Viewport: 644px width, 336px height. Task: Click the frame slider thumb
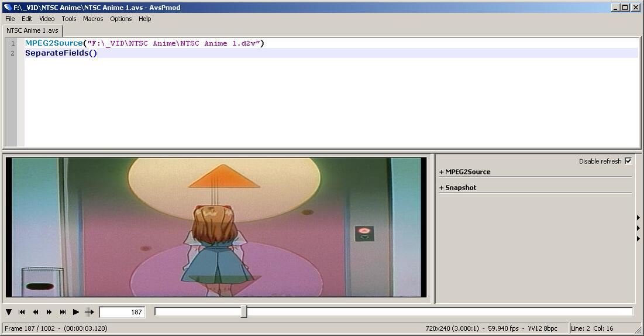click(244, 311)
